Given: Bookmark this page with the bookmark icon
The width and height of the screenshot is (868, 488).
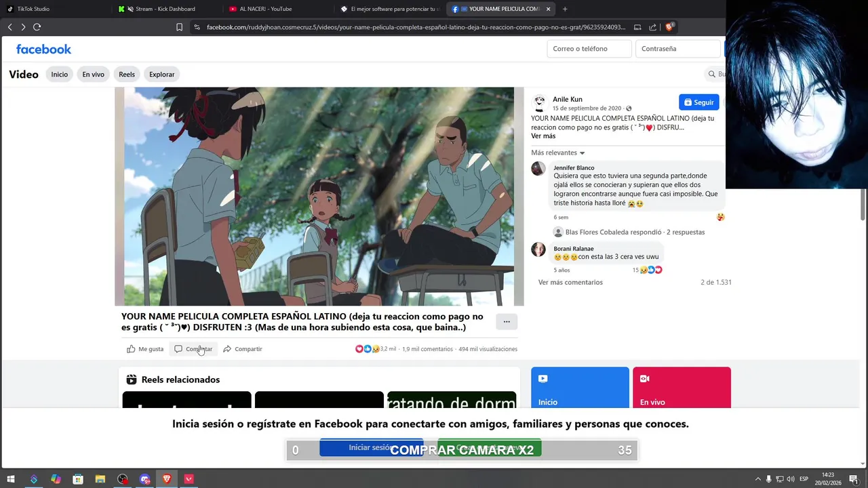Looking at the screenshot, I should point(179,27).
